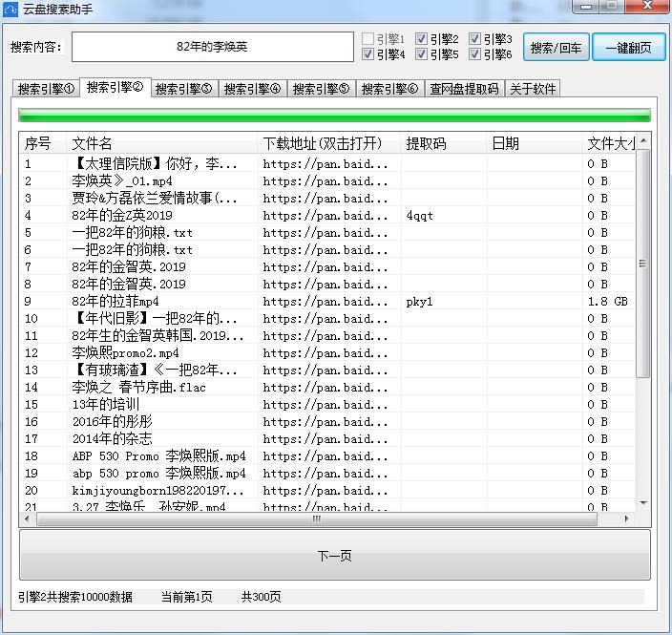672x635 pixels.
Task: Select file kimjiyoungborn198220197...
Action: 158,490
